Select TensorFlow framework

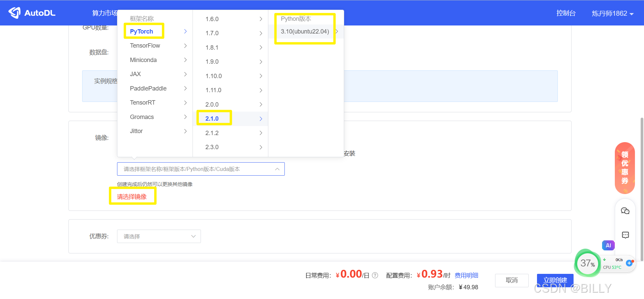(x=155, y=46)
